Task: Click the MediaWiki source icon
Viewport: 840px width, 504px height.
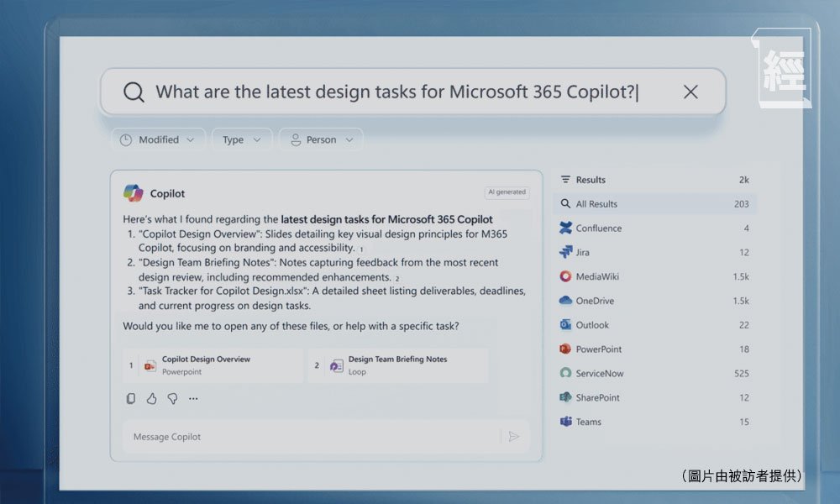Action: coord(565,276)
